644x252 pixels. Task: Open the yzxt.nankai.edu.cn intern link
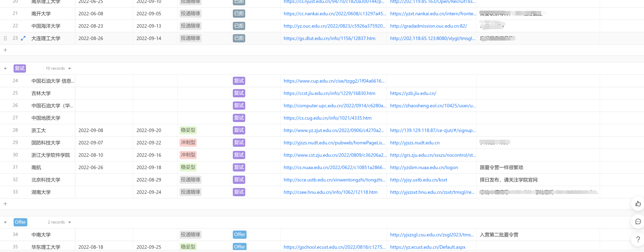(433, 14)
